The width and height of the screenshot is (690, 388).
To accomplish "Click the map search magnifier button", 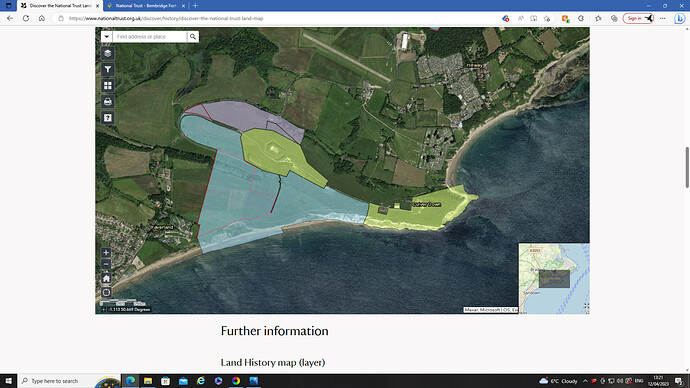I will pos(193,37).
